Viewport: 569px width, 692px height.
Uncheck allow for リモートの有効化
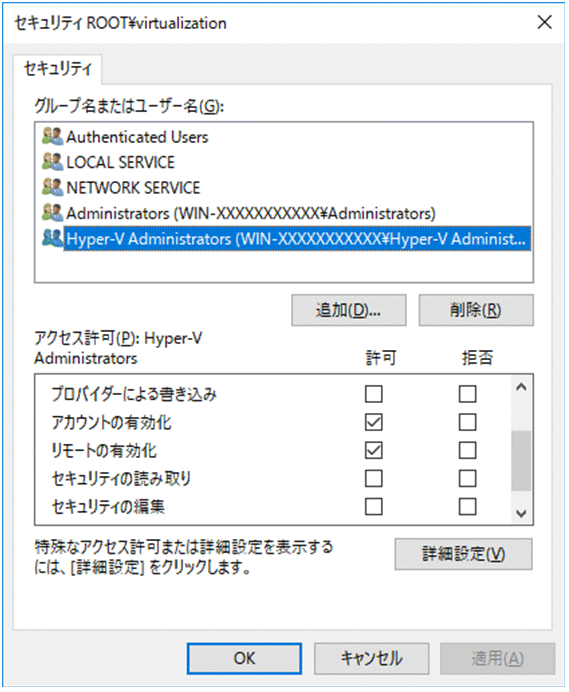click(373, 450)
